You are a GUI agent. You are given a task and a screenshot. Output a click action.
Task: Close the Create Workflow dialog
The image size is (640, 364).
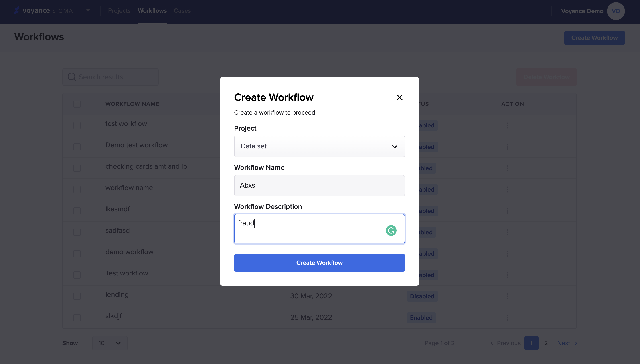399,97
